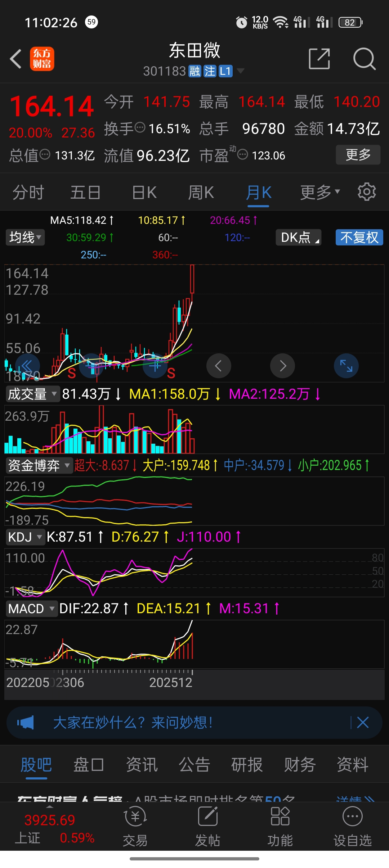Tap the MA5:118.42 value
Image resolution: width=389 pixels, height=868 pixels.
tap(82, 220)
